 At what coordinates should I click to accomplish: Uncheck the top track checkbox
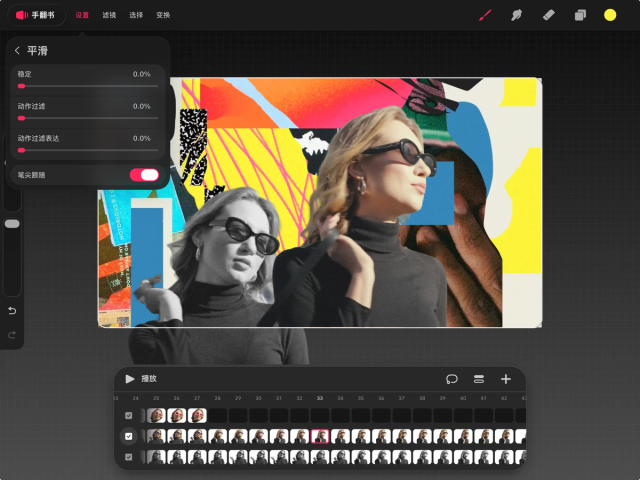[129, 416]
